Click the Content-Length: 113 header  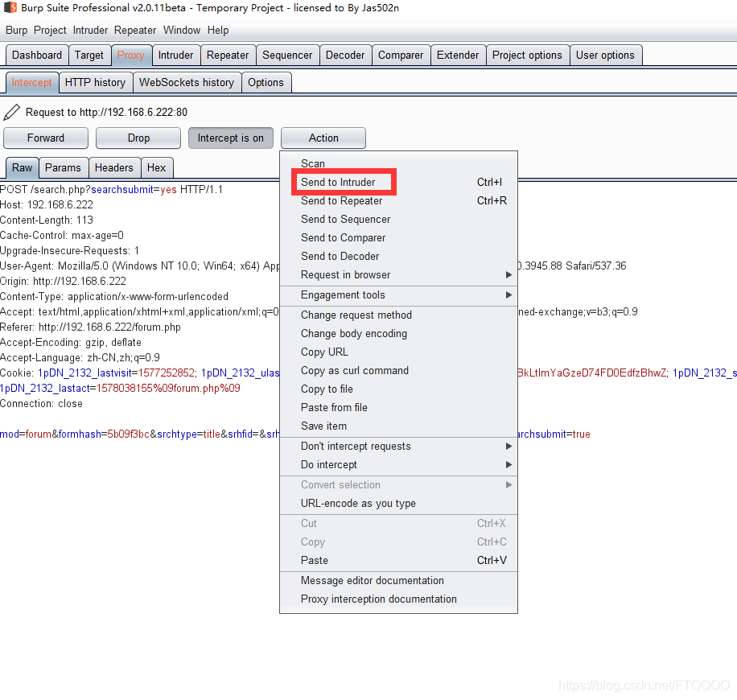coord(47,220)
